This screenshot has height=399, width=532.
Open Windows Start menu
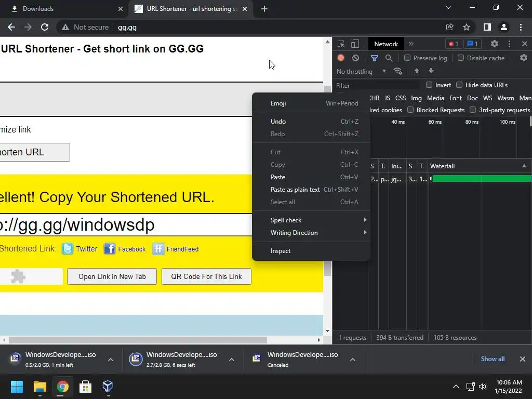17,387
